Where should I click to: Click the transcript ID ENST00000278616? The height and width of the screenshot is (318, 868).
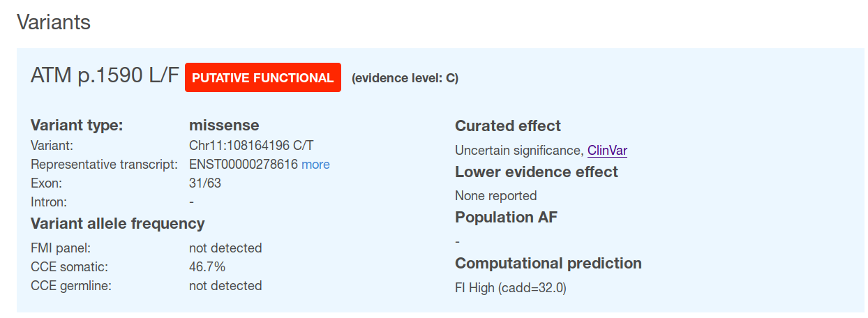[x=244, y=165]
